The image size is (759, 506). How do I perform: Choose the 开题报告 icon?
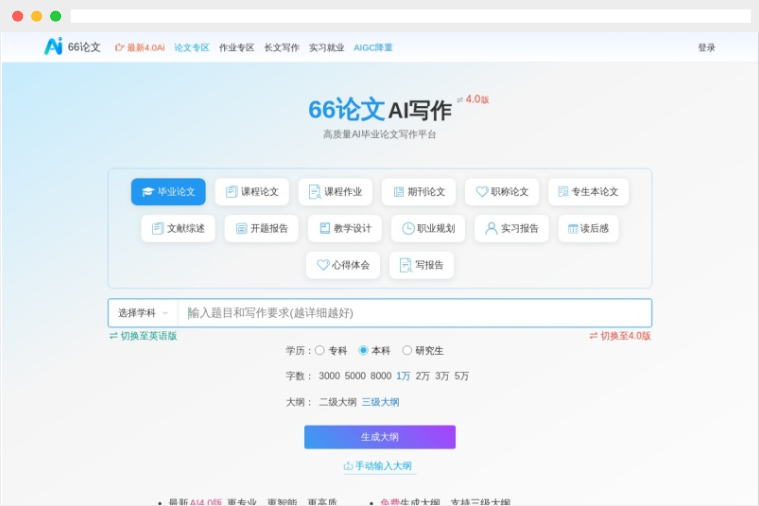coord(241,229)
